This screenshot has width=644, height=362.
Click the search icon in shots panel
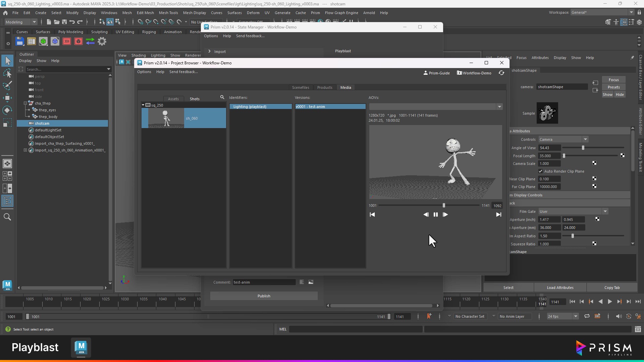(x=222, y=97)
